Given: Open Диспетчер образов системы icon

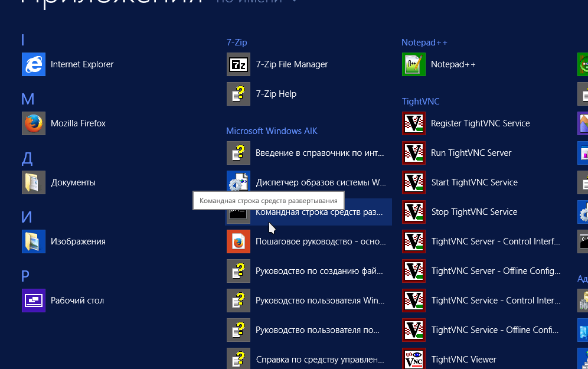Looking at the screenshot, I should click(239, 181).
